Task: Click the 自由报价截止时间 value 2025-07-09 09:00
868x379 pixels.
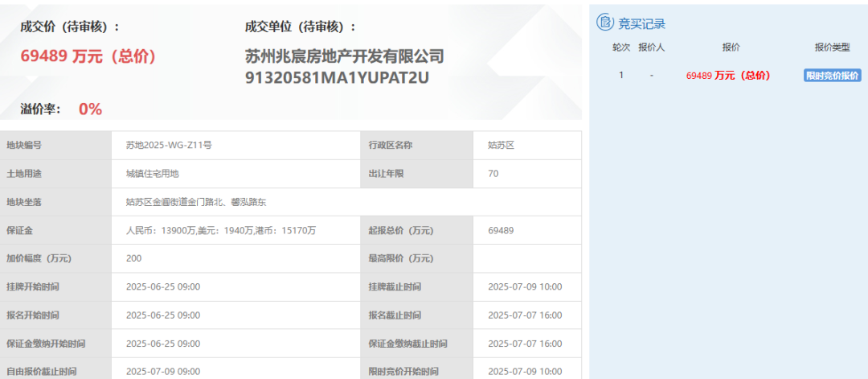Action: click(163, 371)
